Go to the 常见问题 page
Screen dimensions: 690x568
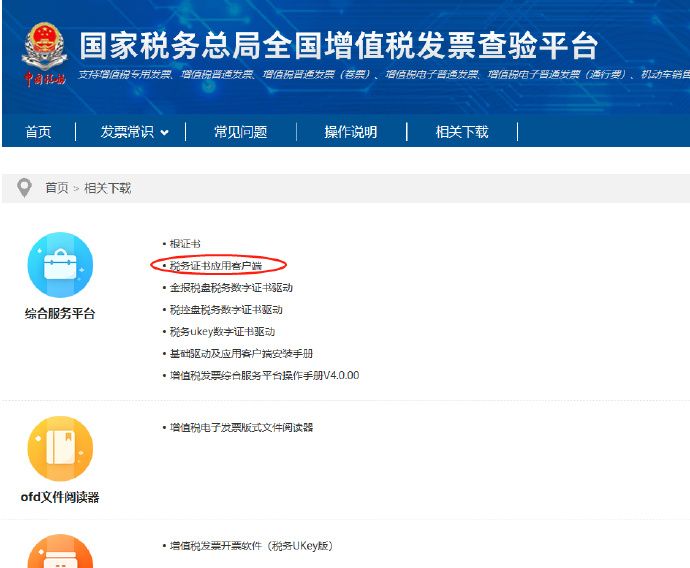click(x=241, y=132)
